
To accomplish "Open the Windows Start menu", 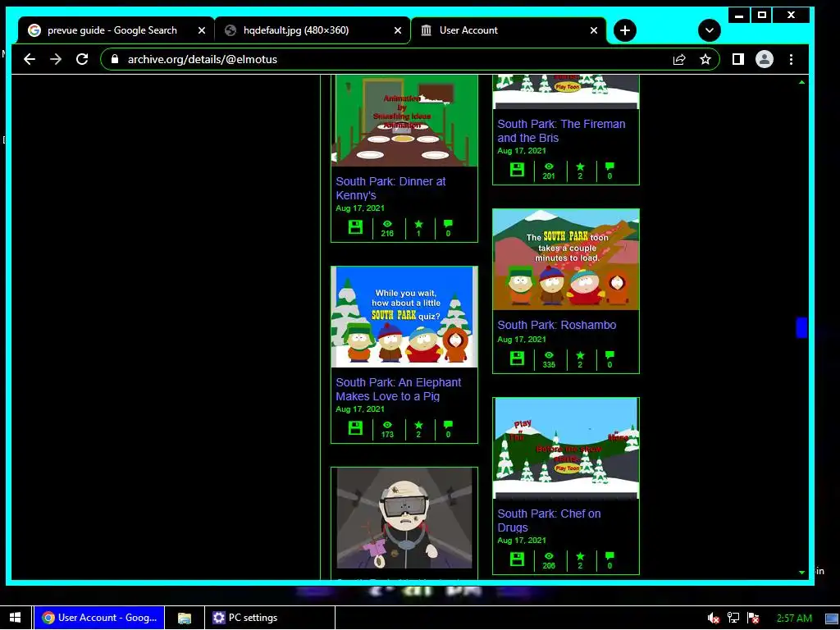I will pyautogui.click(x=15, y=618).
